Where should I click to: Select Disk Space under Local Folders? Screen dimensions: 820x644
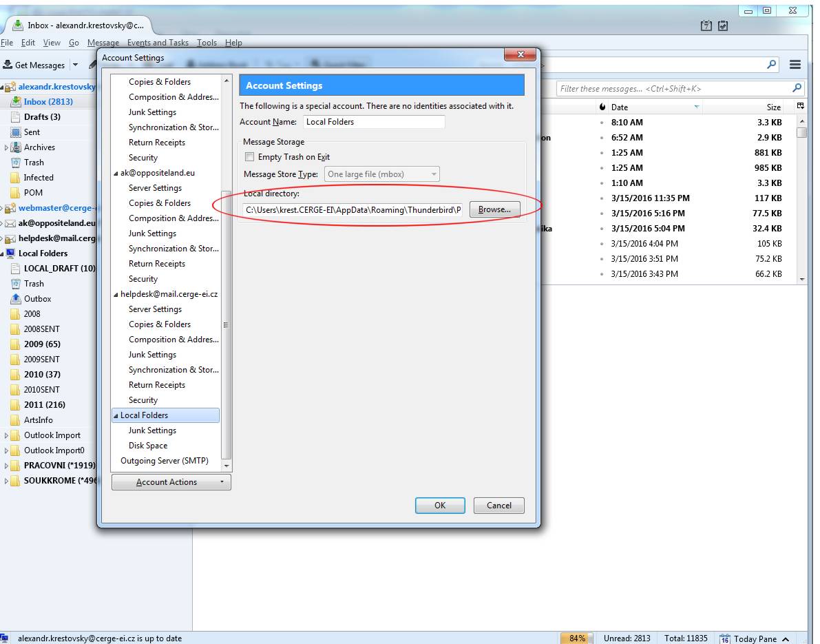148,446
